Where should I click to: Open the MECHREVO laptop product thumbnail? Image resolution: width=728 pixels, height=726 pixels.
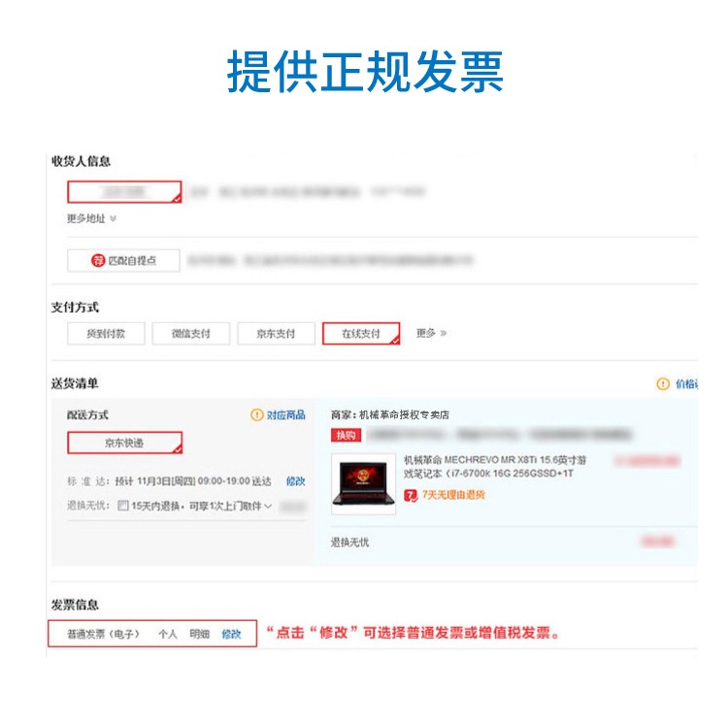[364, 483]
